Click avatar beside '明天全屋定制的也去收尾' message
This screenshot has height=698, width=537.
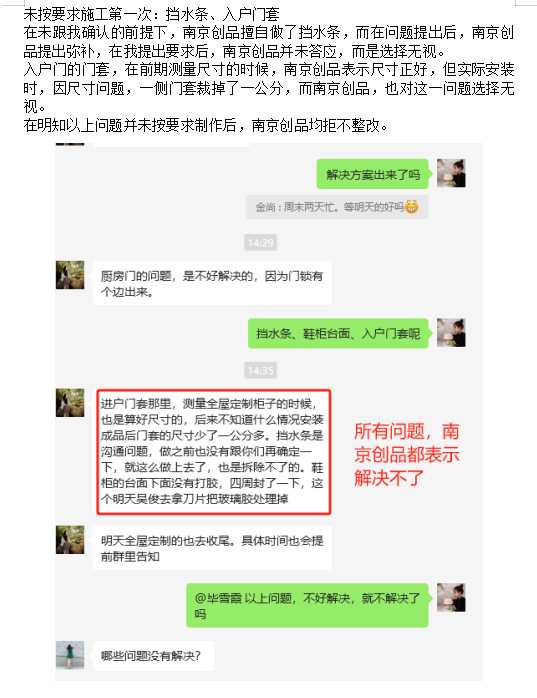coord(70,540)
